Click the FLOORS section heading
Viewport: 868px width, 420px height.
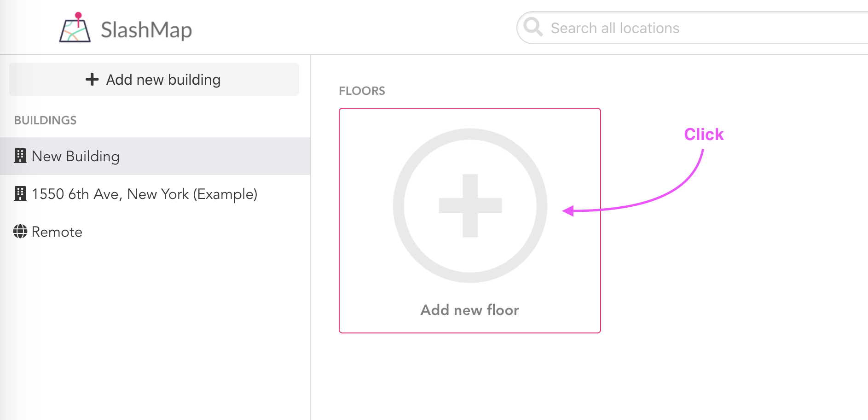tap(362, 91)
